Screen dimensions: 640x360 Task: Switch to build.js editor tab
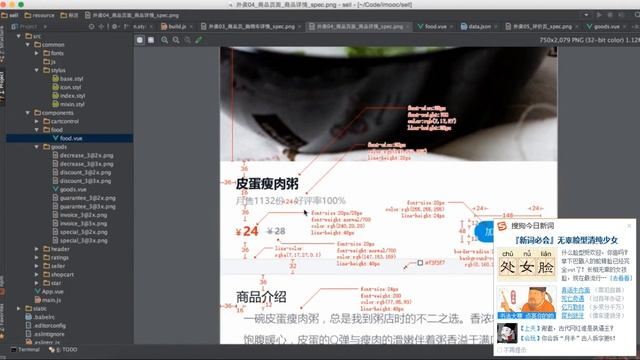(173, 27)
